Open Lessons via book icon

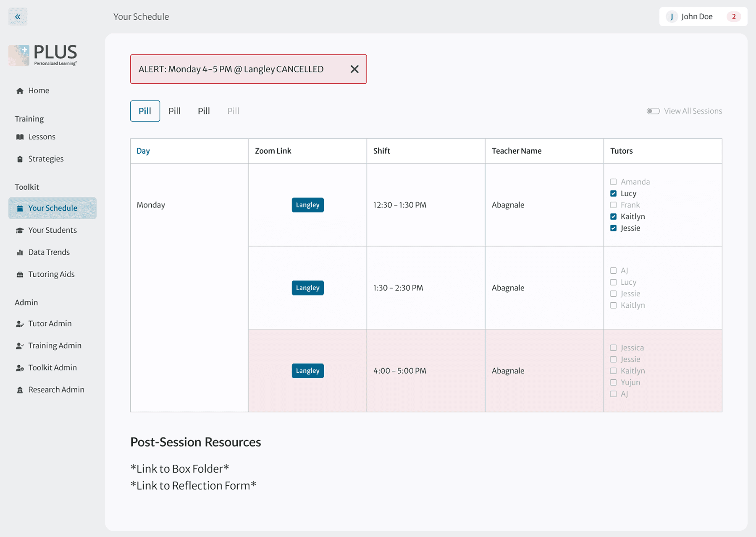coord(20,137)
